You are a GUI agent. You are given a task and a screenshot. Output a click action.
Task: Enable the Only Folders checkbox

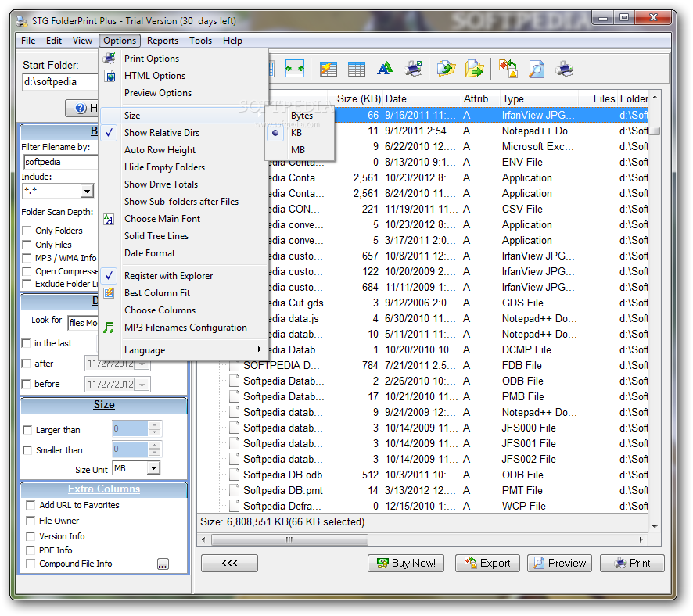[x=27, y=231]
